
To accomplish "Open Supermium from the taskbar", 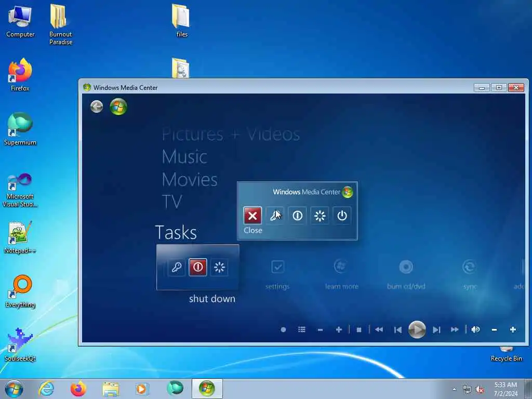I will [x=175, y=389].
